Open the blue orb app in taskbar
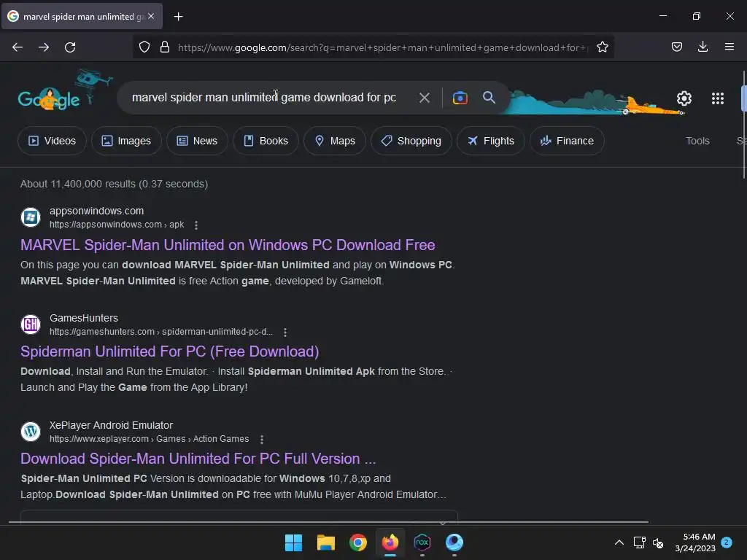Image resolution: width=747 pixels, height=560 pixels. 454,542
